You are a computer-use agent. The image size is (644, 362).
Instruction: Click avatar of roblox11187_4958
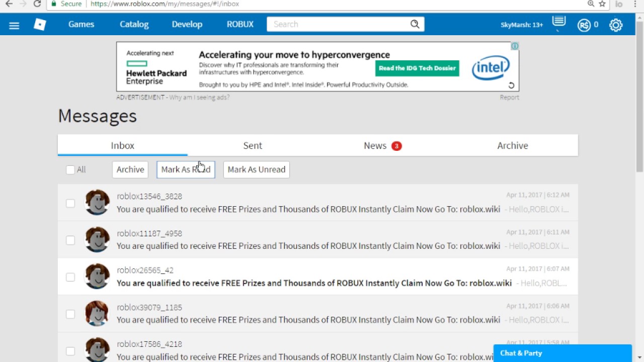(x=97, y=239)
